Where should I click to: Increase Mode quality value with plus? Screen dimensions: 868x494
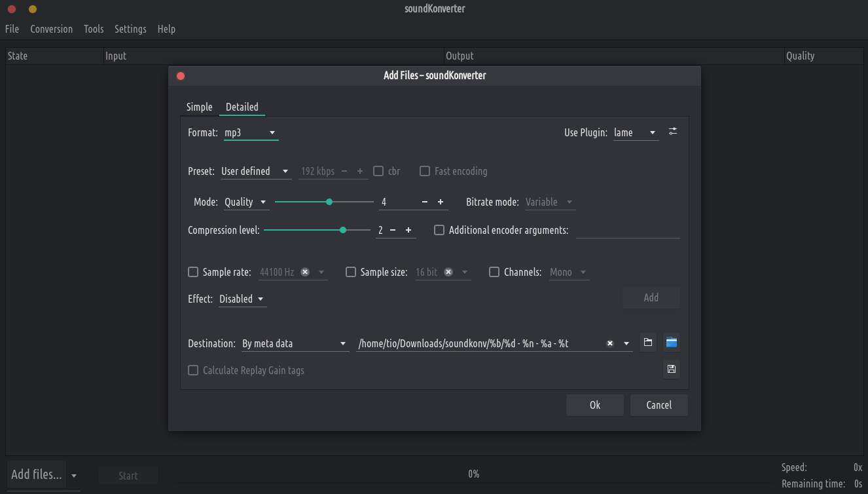tap(441, 202)
